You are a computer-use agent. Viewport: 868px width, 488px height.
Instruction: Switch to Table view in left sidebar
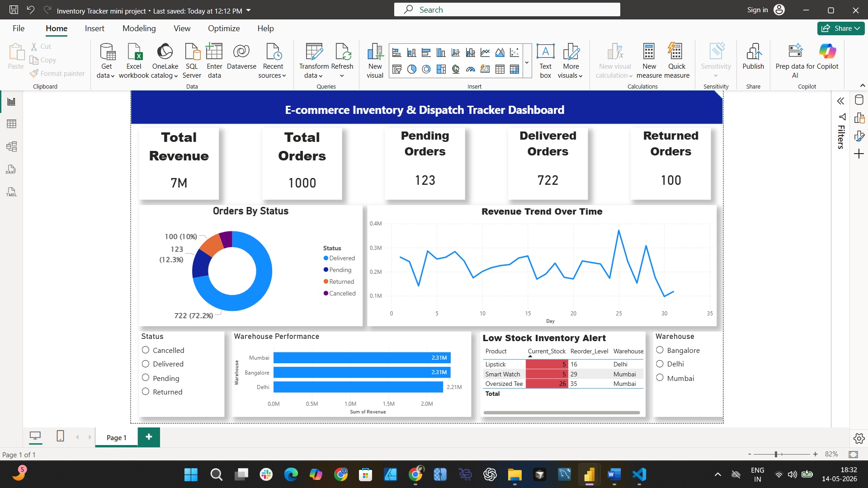(11, 124)
